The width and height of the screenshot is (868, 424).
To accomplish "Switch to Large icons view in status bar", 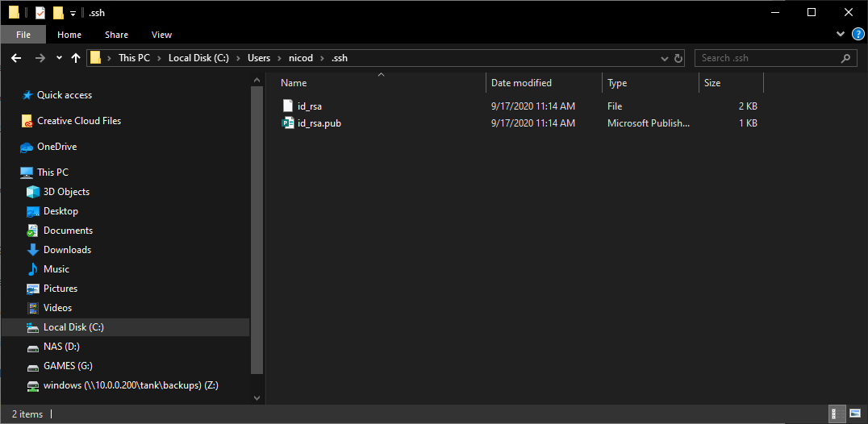I will point(855,414).
